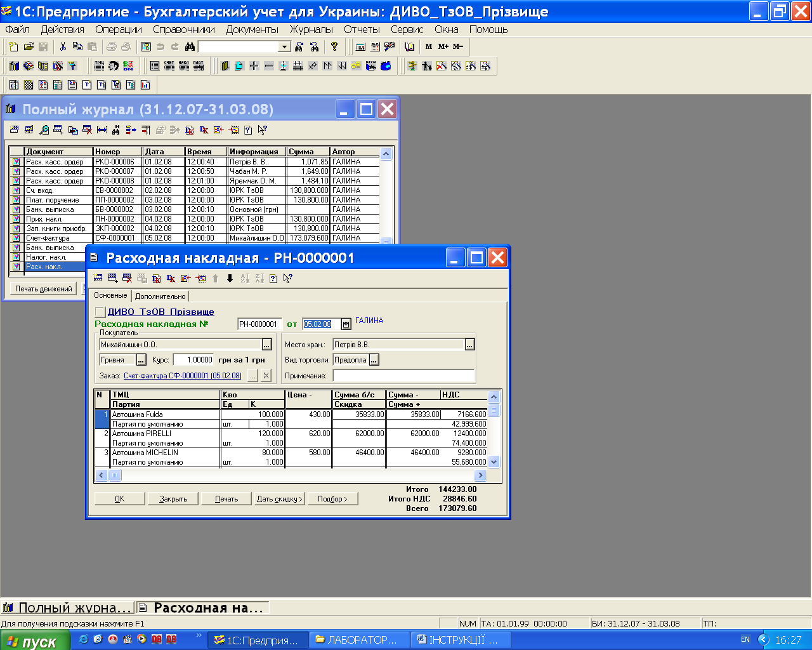Click the delete row icon in Расходная накладная toolbar
This screenshot has height=650, width=812.
coord(127,278)
